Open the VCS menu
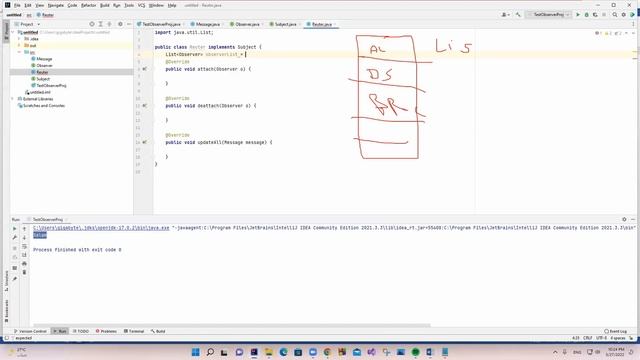640x360 pixels. (141, 5)
